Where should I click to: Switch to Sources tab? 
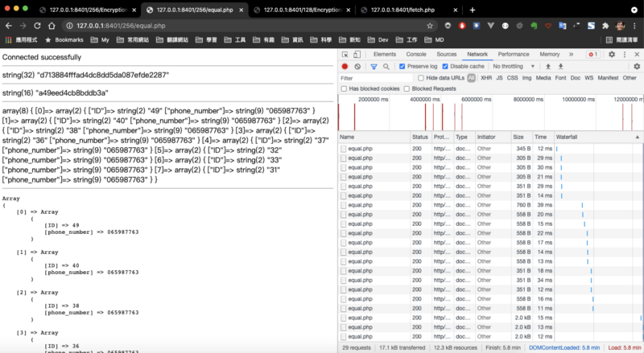coord(447,54)
